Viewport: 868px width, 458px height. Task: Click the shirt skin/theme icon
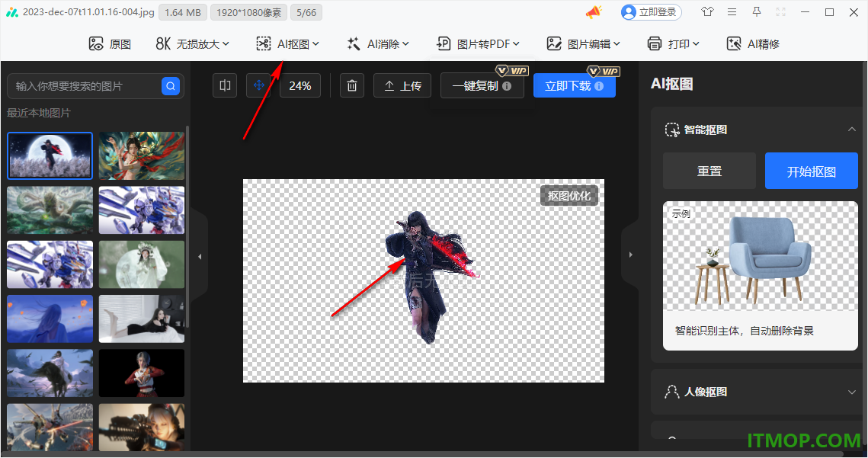707,11
